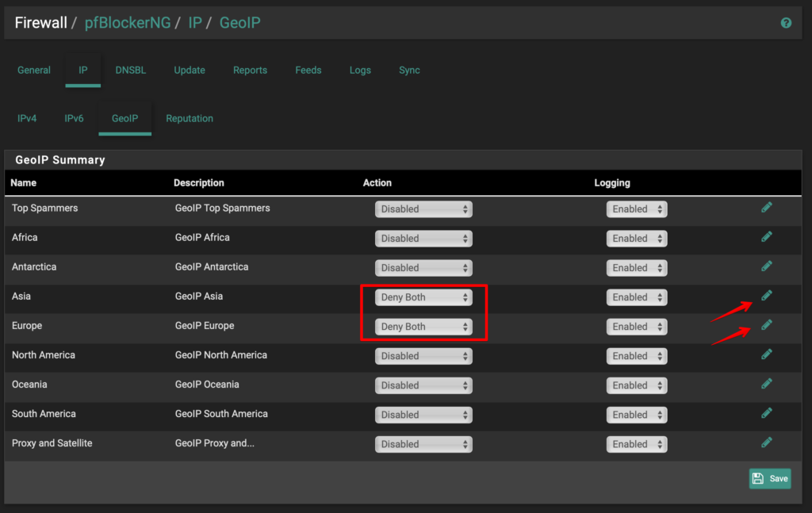Open Logging dropdown for Africa
Image resolution: width=812 pixels, height=513 pixels.
[637, 239]
